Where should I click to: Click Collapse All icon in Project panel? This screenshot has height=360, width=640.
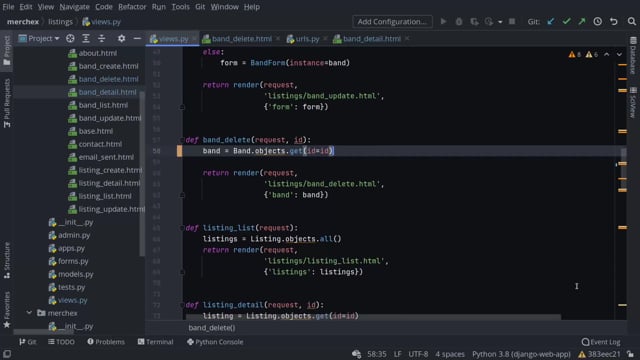[102, 38]
